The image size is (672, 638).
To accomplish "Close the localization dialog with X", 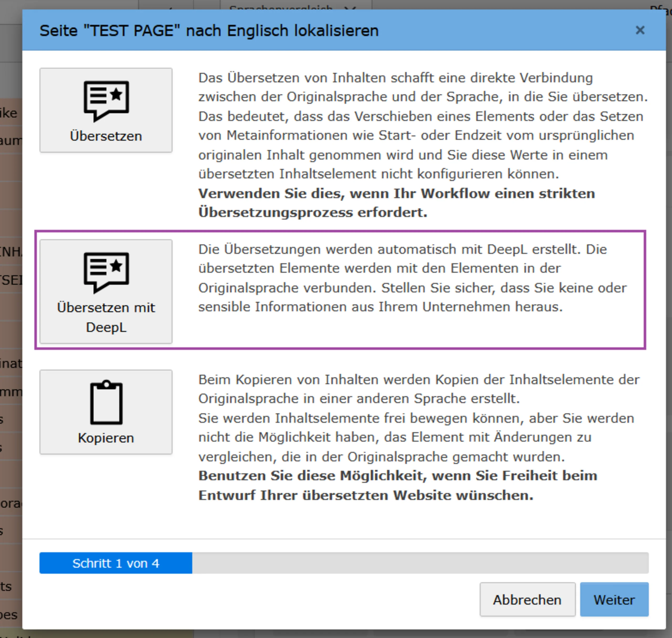I will pyautogui.click(x=640, y=30).
